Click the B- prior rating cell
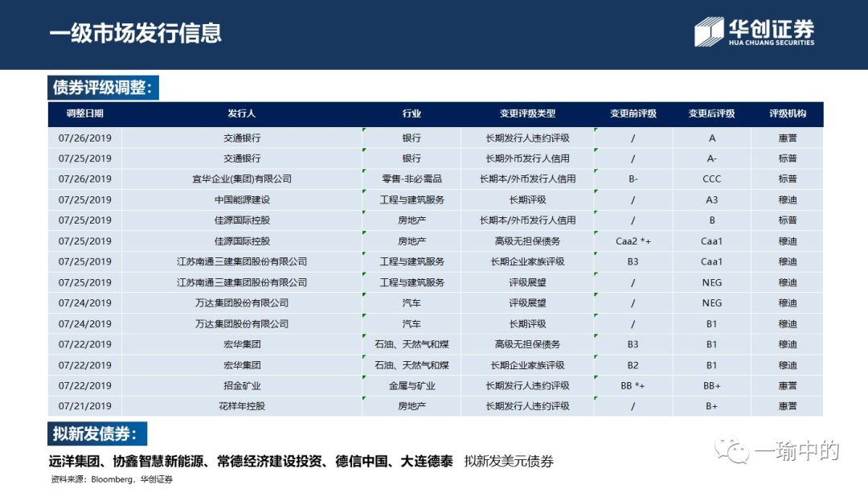 pos(633,179)
